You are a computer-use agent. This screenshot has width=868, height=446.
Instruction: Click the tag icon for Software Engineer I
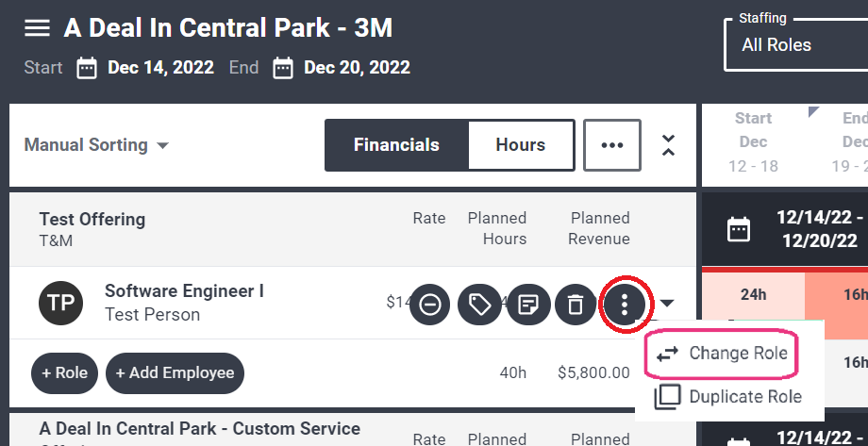pyautogui.click(x=479, y=305)
